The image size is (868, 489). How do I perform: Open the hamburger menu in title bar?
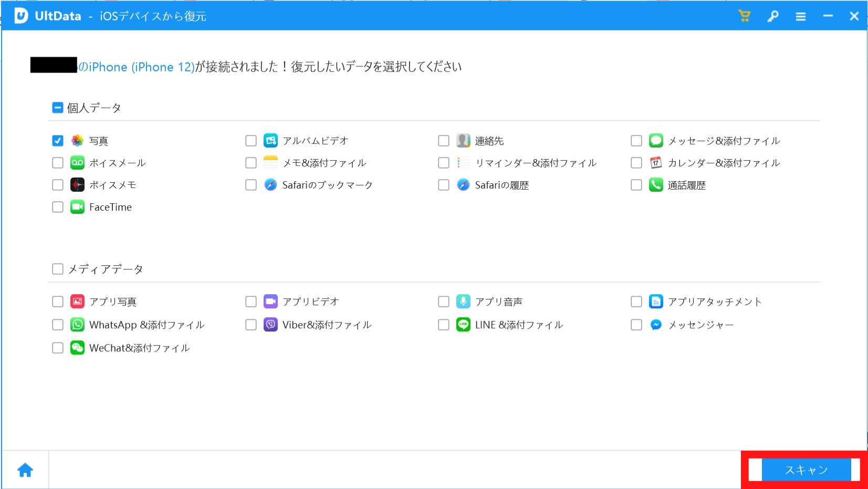[x=800, y=17]
